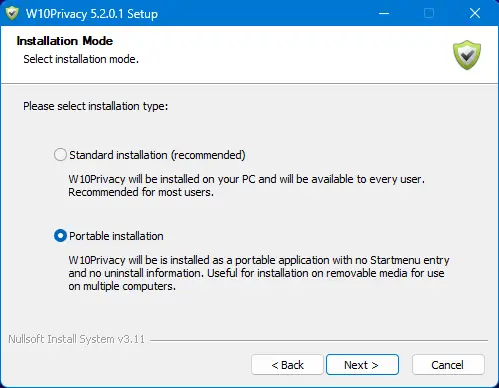Select the Portable installation radio button
Screen dimensions: 499x388
[60, 236]
